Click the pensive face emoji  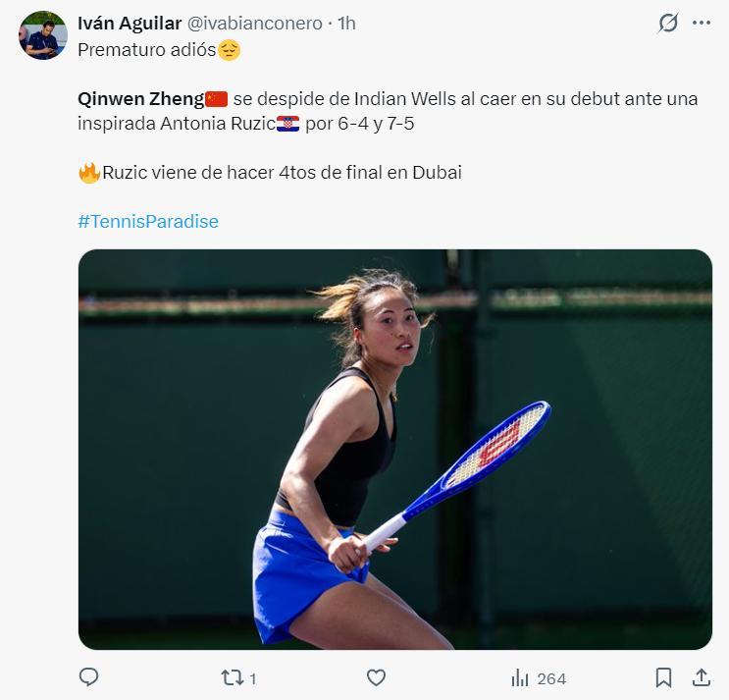click(229, 49)
